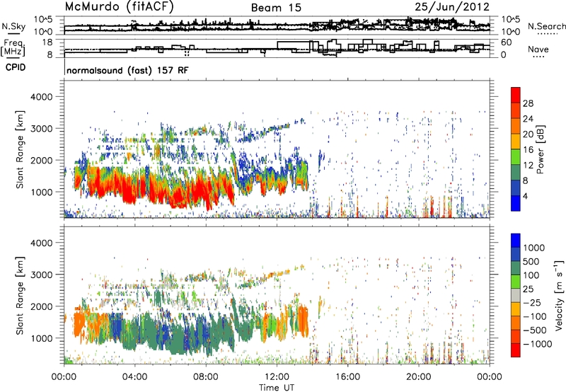Screen dimensions: 566x392
Task: Click the 'N.Search' legend label
Action: [x=546, y=26]
